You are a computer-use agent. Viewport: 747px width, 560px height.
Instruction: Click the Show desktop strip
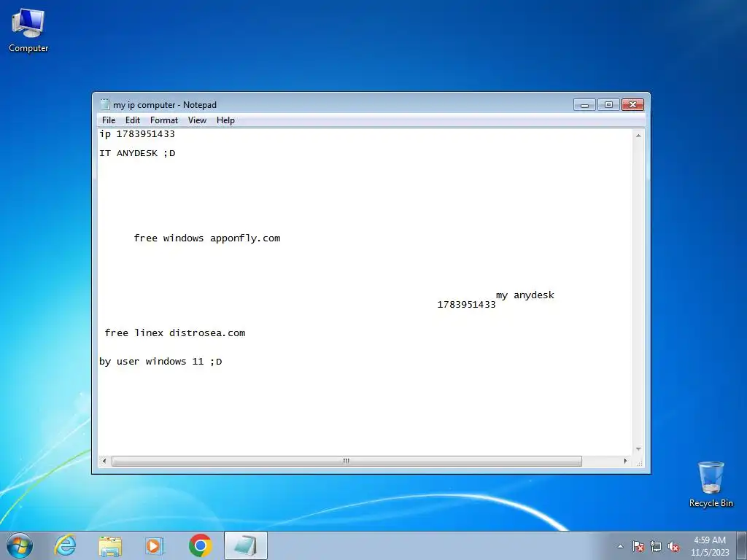742,546
